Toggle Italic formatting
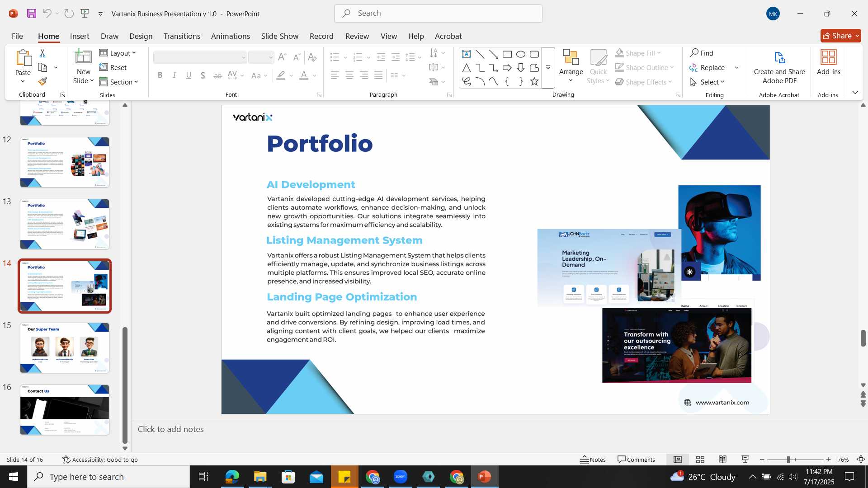The image size is (868, 488). pos(175,75)
